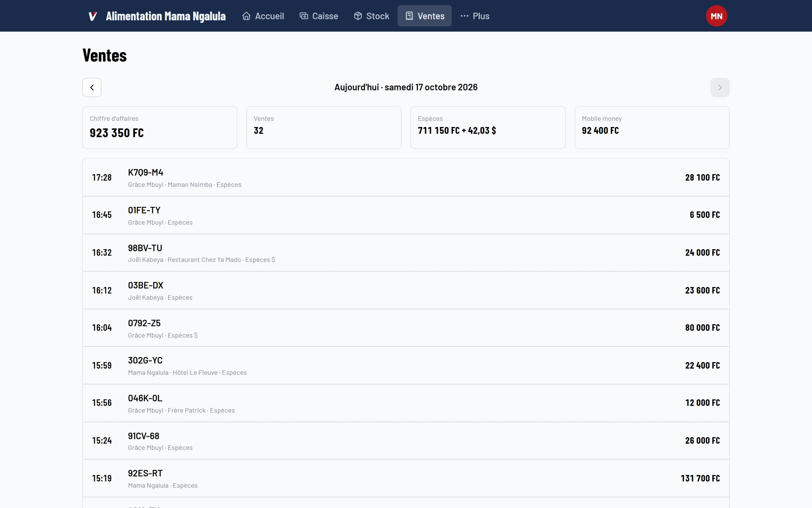Open sale K7Q9-M4
The width and height of the screenshot is (812, 508).
click(x=406, y=178)
